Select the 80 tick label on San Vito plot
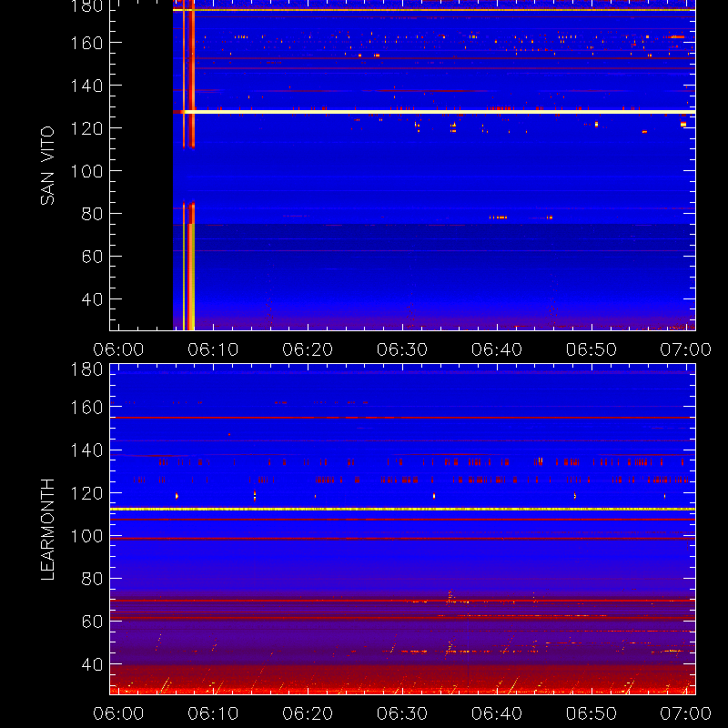Image resolution: width=728 pixels, height=728 pixels. click(92, 214)
